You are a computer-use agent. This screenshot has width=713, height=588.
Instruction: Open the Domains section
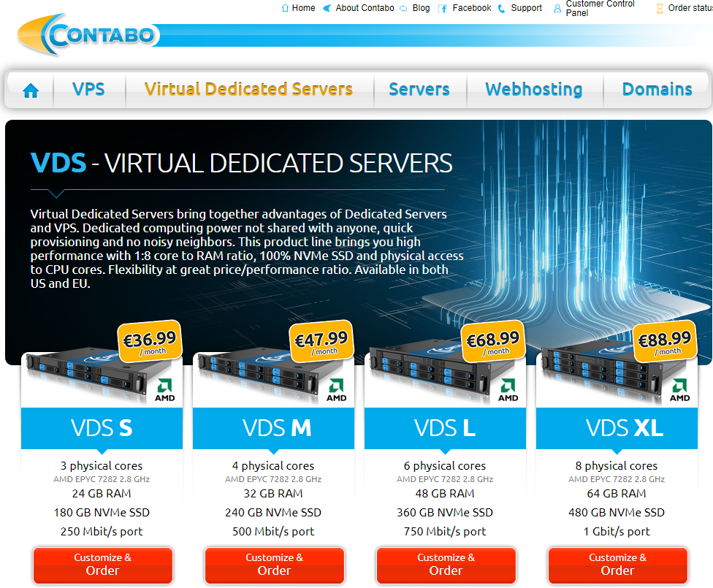[x=656, y=89]
